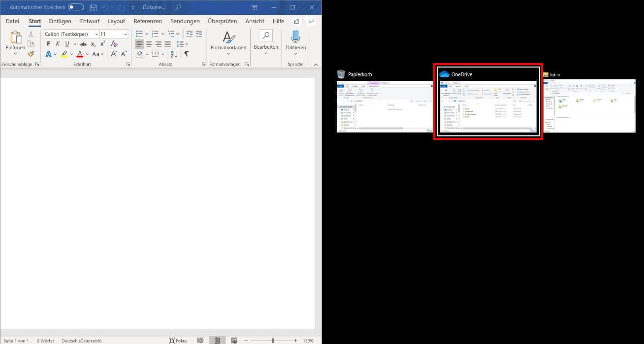Click the Diktieren microphone icon

(x=295, y=37)
